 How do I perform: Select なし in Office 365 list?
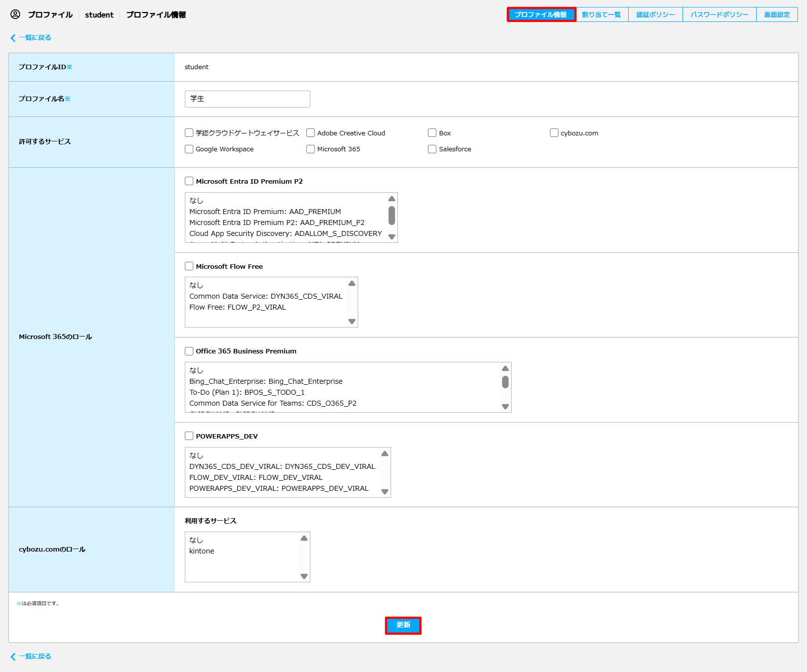coord(196,370)
